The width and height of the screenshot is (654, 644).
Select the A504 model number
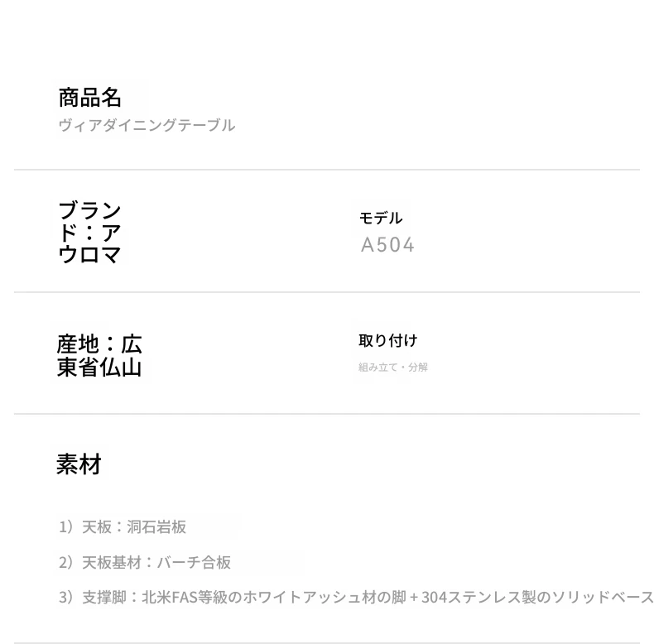[387, 245]
